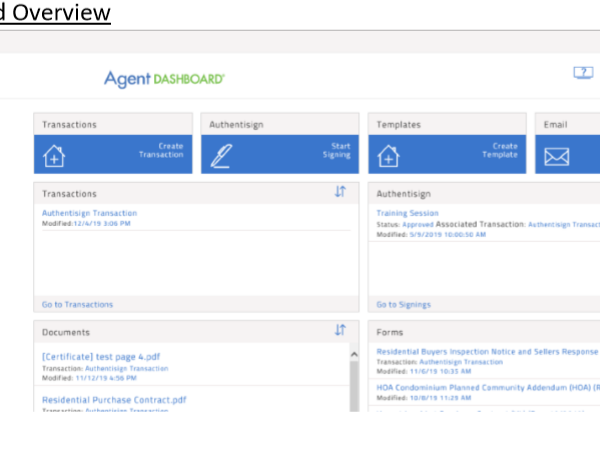
Task: Click Authentisign Transaction under test page 4.pdf
Action: click(126, 369)
